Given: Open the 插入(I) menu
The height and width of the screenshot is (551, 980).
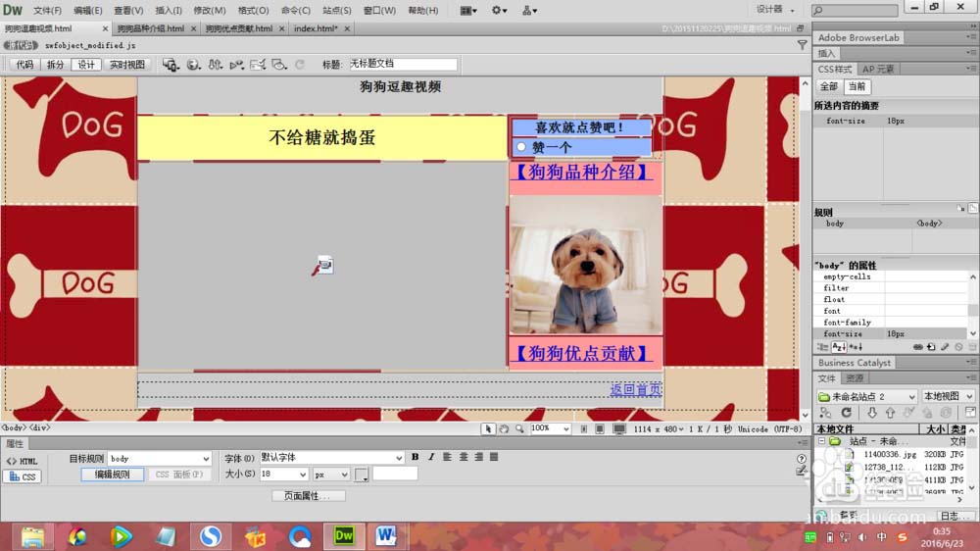Looking at the screenshot, I should tap(169, 10).
